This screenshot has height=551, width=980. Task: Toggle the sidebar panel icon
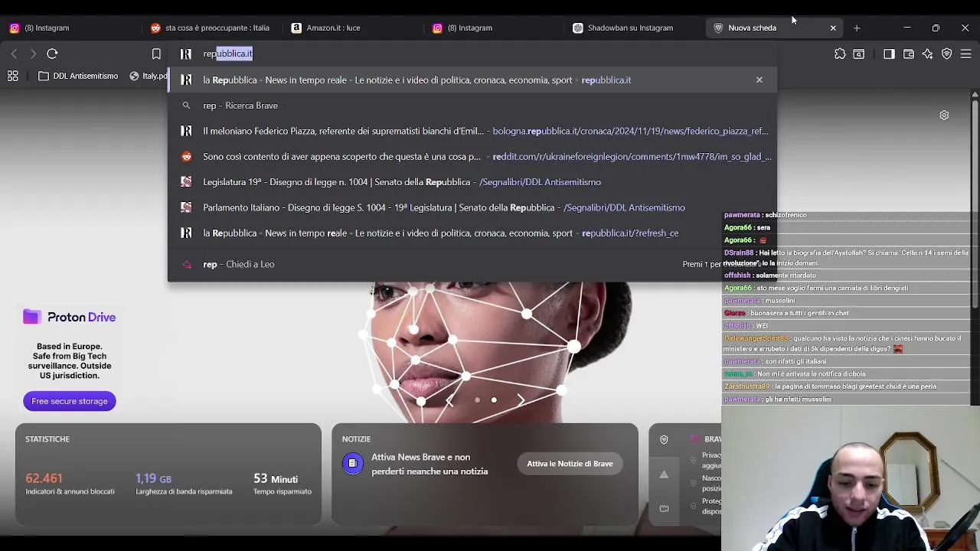[x=889, y=54]
